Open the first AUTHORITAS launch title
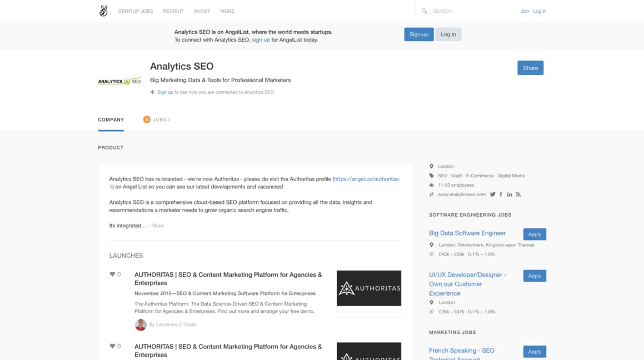644x360 pixels. pos(228,279)
